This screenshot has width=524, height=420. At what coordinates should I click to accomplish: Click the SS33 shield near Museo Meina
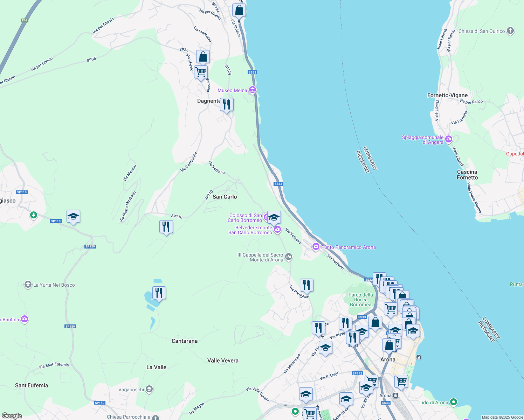(252, 72)
